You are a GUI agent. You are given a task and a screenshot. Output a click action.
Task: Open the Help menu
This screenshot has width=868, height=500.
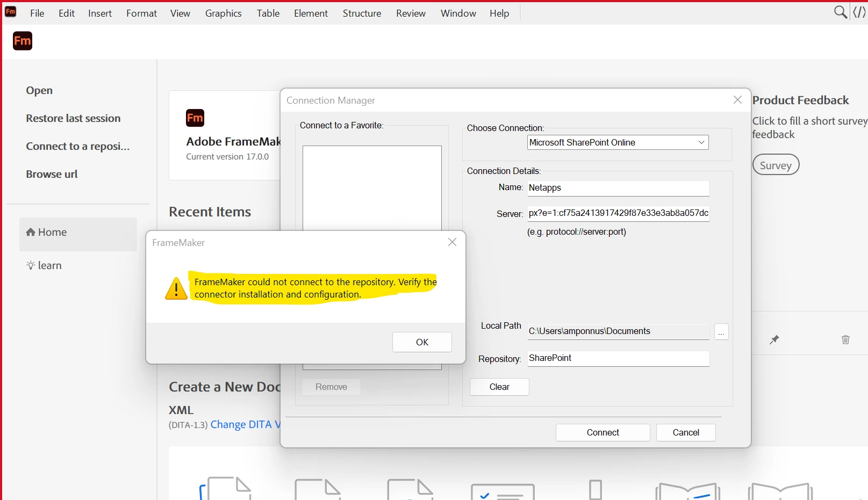499,13
